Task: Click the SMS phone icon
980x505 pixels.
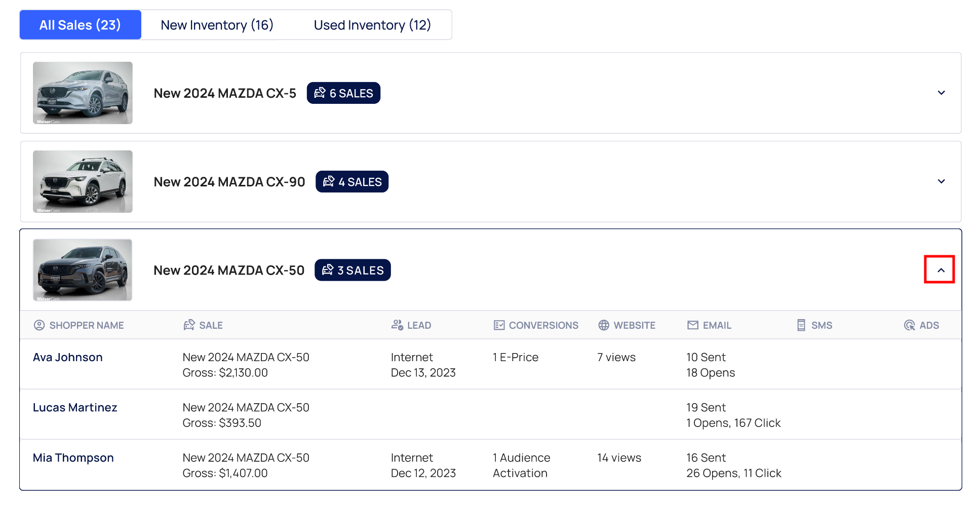Action: pos(801,325)
